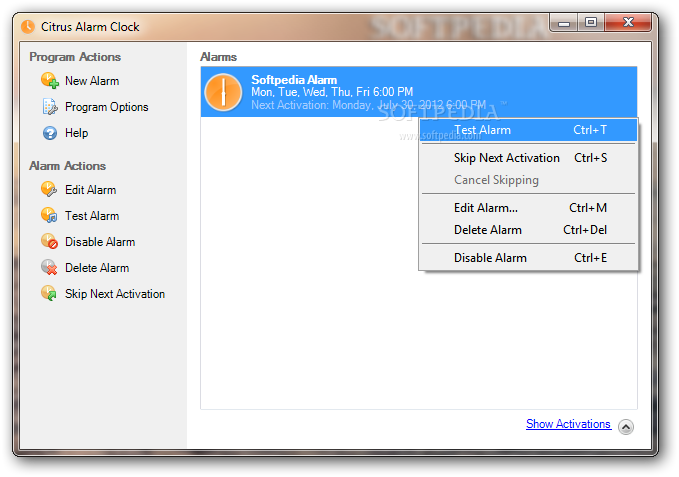Click the 'Mon, Tue, Wed, Thu, Fri 6:00 PM' text
This screenshot has width=679, height=477.
click(x=332, y=92)
